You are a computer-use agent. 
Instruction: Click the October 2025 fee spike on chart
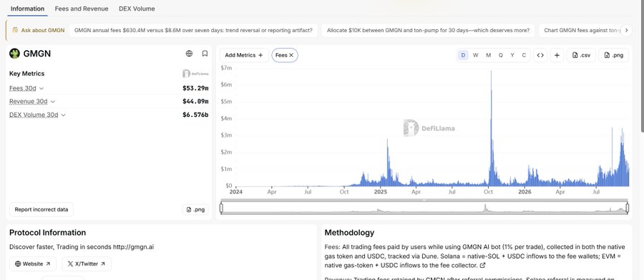coord(491,127)
